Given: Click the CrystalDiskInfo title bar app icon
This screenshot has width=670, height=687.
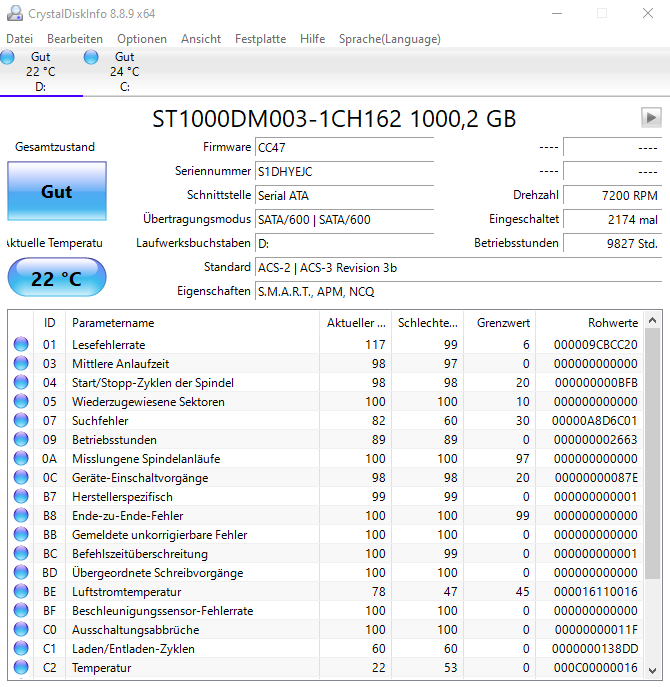Looking at the screenshot, I should pos(15,13).
